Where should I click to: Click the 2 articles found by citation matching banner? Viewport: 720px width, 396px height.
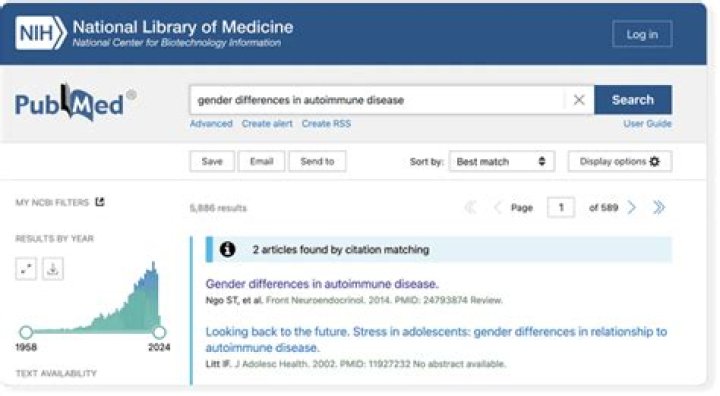[439, 249]
